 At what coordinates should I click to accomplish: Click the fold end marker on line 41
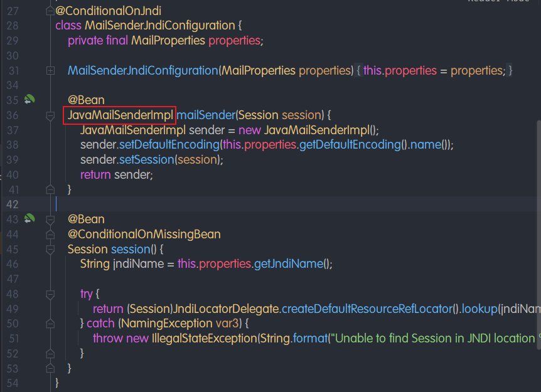click(x=50, y=189)
